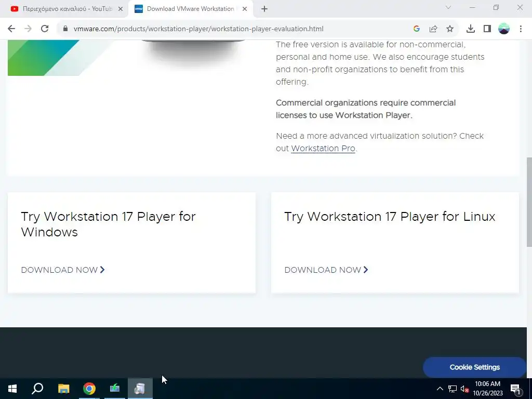Click DOWNLOAD NOW for Linux

323,270
